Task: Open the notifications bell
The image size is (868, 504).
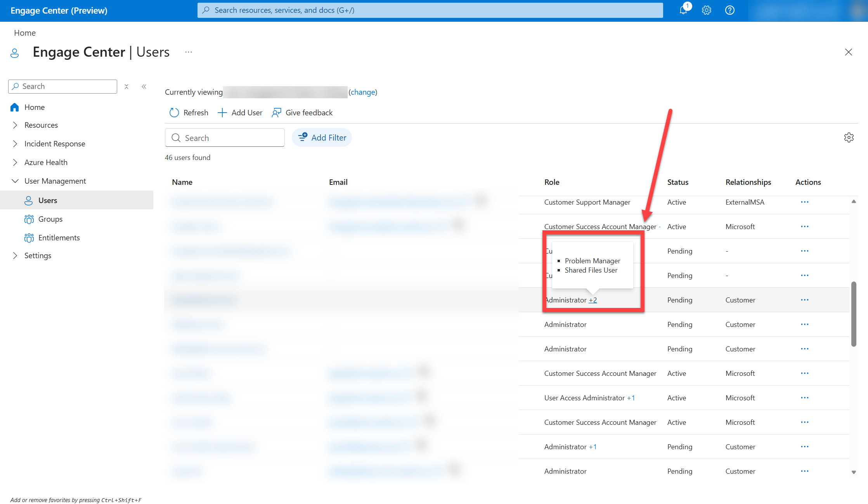Action: (x=683, y=10)
